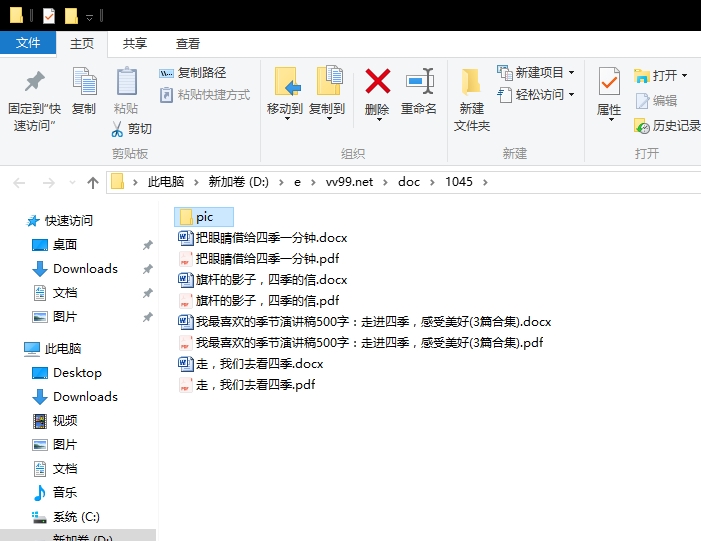This screenshot has width=701, height=541.
Task: Click the Properties (属性) icon
Action: pyautogui.click(x=609, y=82)
